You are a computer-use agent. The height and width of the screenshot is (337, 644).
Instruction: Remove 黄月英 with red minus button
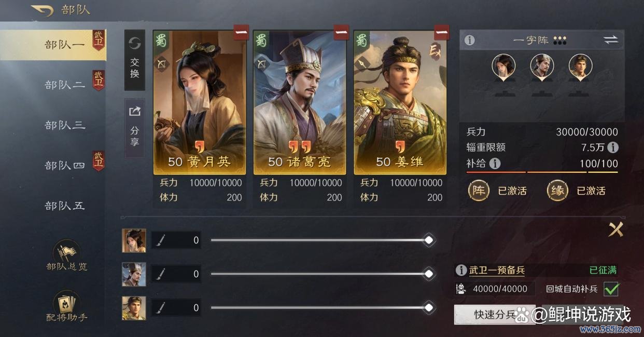click(241, 32)
